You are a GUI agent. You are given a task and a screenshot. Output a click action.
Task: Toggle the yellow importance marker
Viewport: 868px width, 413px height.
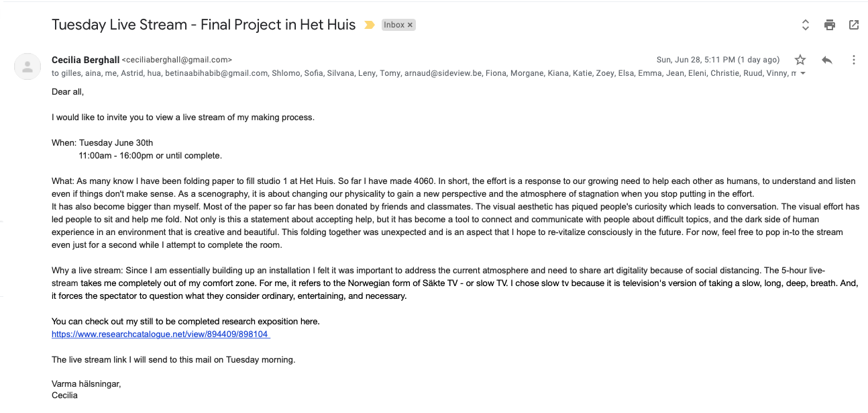pos(370,25)
